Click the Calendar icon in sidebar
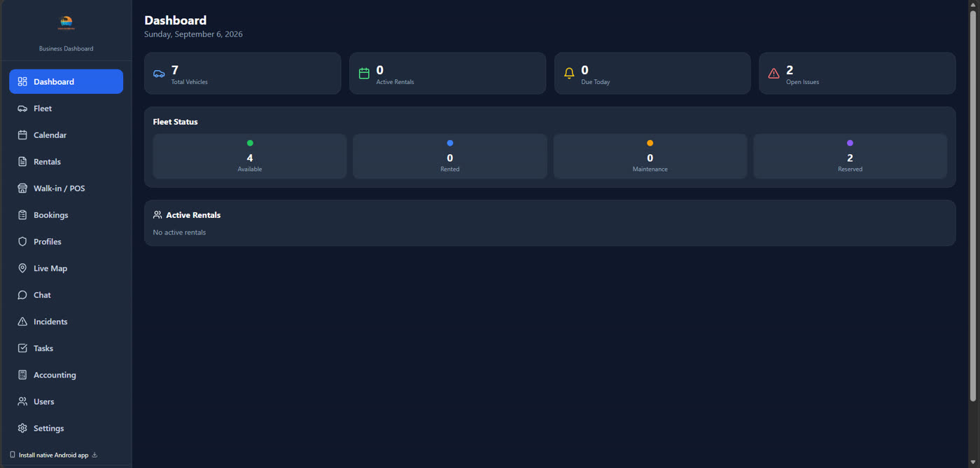The width and height of the screenshot is (980, 468). pos(22,135)
